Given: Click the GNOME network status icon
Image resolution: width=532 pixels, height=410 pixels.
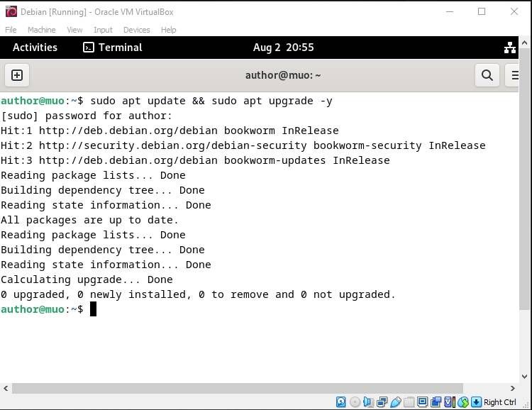Looking at the screenshot, I should tap(509, 48).
